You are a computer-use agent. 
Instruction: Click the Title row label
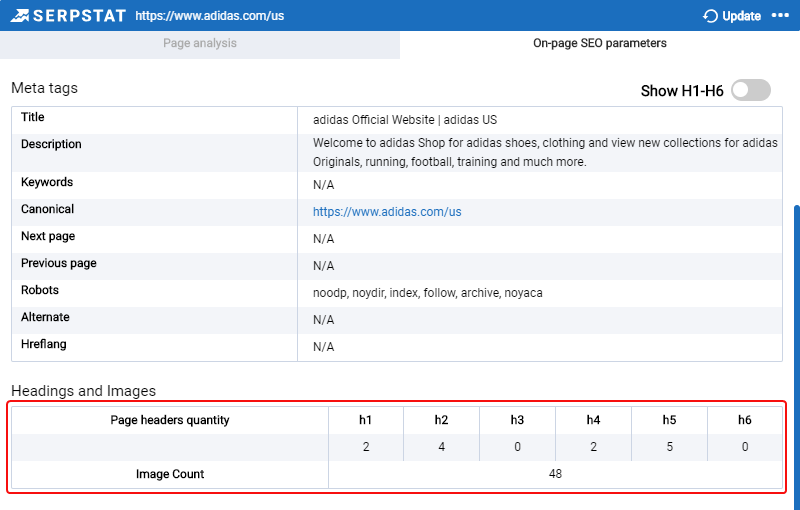pyautogui.click(x=33, y=117)
